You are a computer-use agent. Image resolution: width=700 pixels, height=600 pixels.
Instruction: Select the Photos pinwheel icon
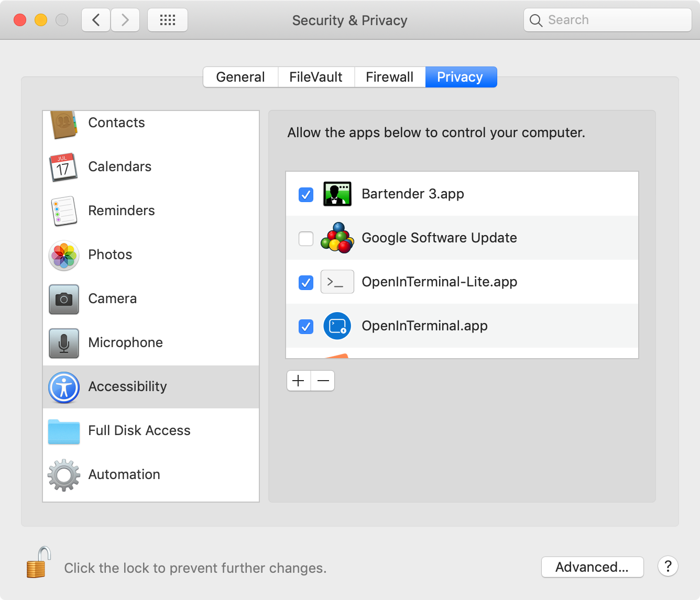(x=63, y=255)
